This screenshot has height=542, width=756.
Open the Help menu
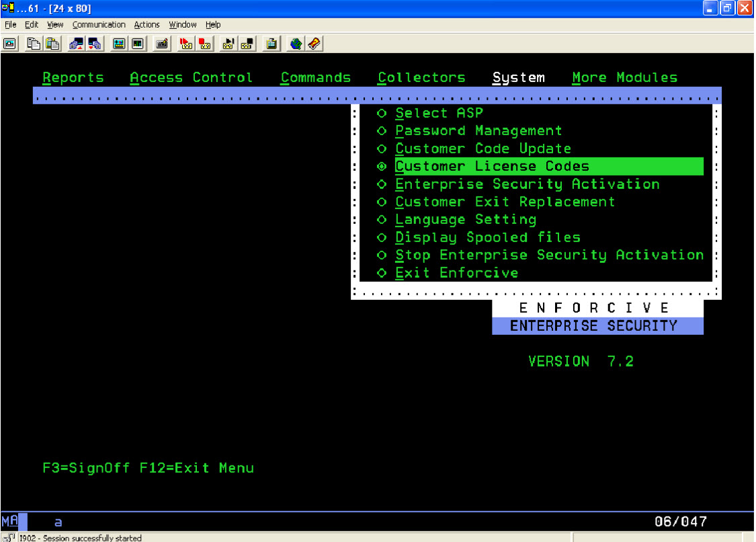[x=212, y=25]
